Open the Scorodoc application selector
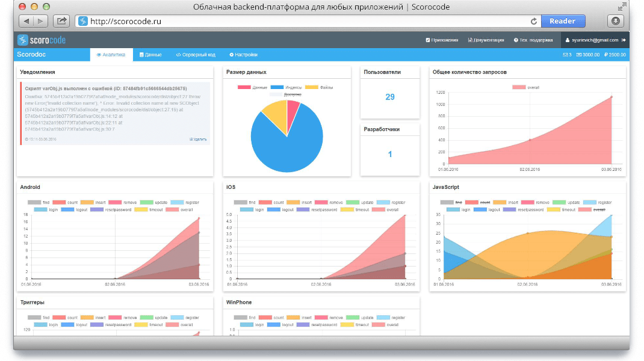 coord(32,55)
